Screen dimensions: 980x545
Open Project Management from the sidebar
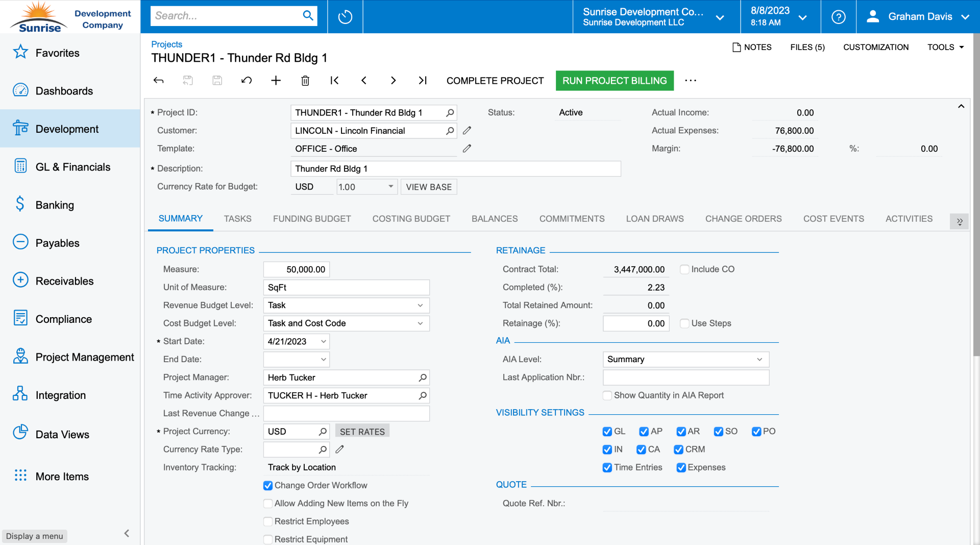coord(84,357)
